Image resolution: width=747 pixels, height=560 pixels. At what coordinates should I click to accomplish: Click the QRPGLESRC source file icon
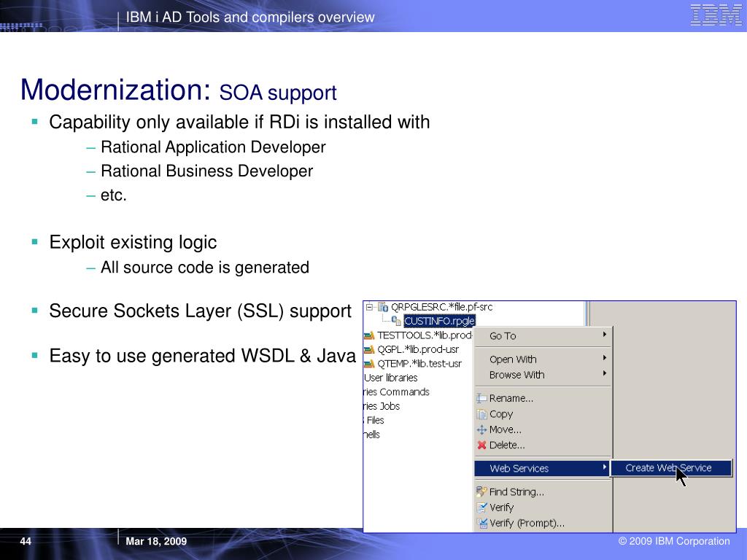(x=383, y=307)
